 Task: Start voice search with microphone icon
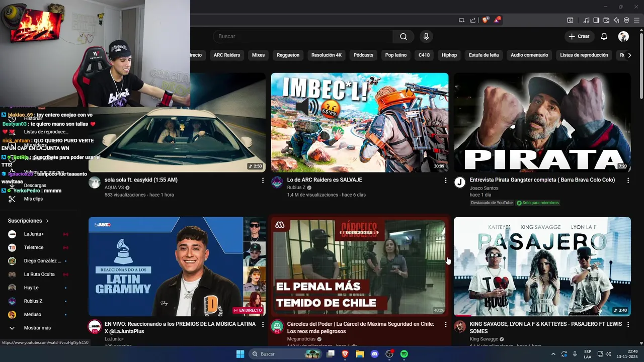pyautogui.click(x=426, y=36)
